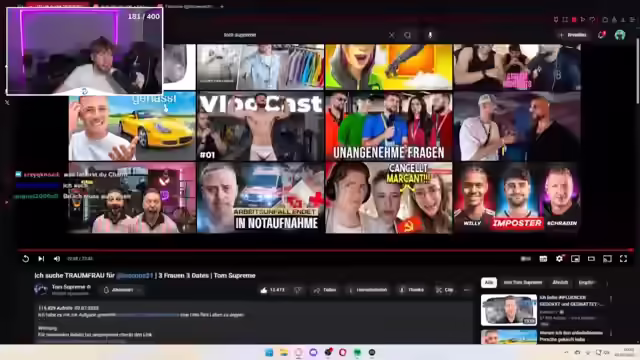The image size is (640, 360).
Task: Select the 'Von Tom Supreme' chip
Action: point(522,282)
